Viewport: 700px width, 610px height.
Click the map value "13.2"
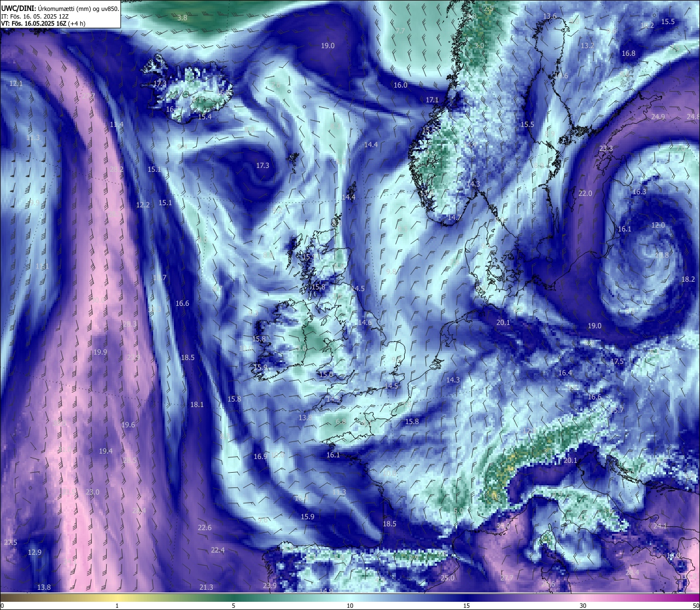pos(587,46)
